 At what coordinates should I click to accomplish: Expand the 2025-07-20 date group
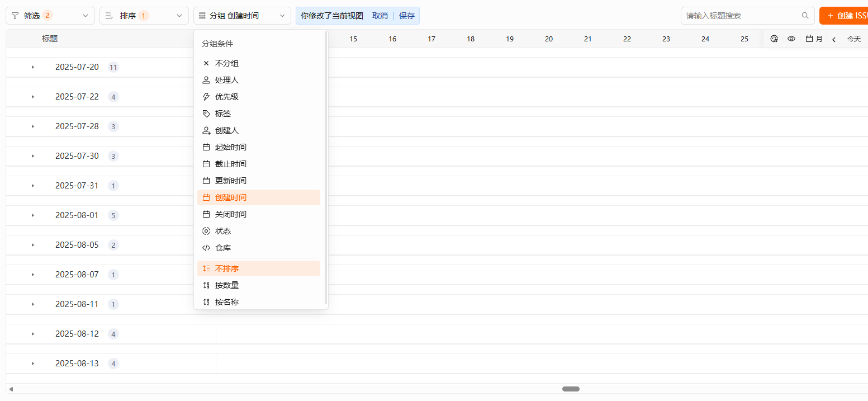click(x=32, y=67)
